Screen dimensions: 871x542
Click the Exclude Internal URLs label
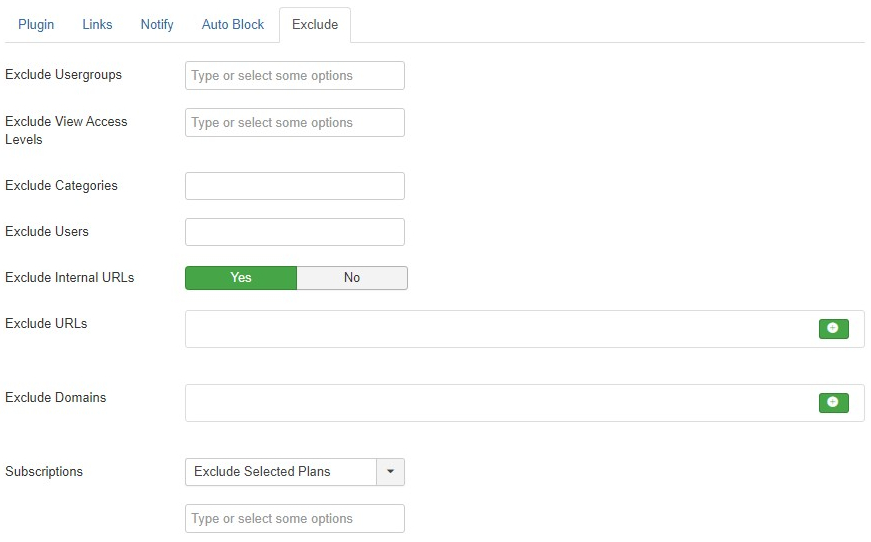pos(69,278)
